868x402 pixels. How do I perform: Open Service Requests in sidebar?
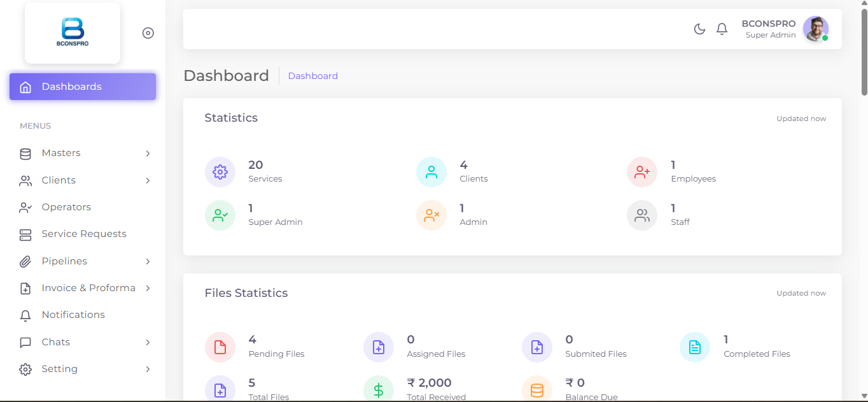tap(83, 234)
